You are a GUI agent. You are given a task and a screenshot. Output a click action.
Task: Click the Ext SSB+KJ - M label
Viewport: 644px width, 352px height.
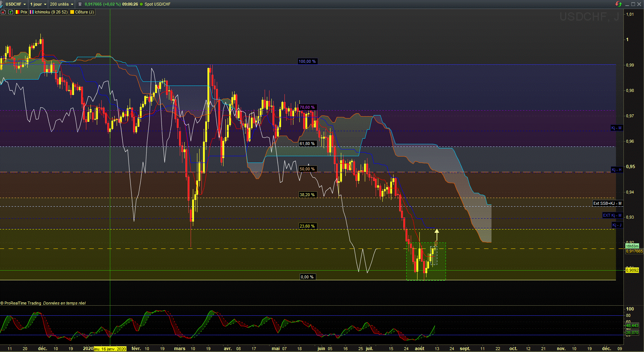[607, 204]
